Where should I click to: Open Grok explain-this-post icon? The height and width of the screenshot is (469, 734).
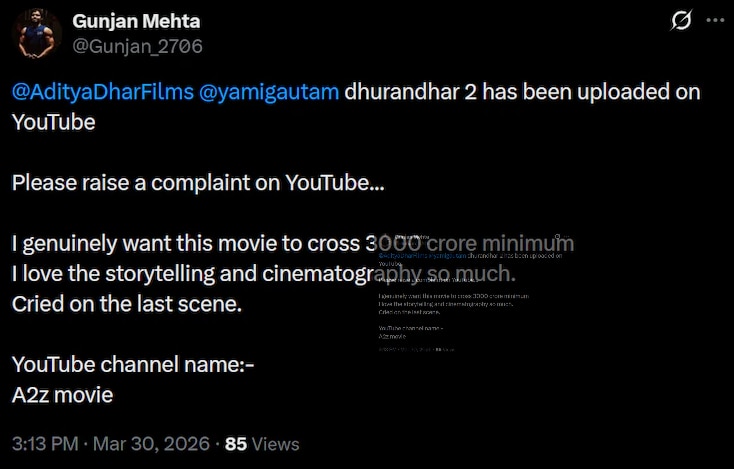(x=683, y=20)
